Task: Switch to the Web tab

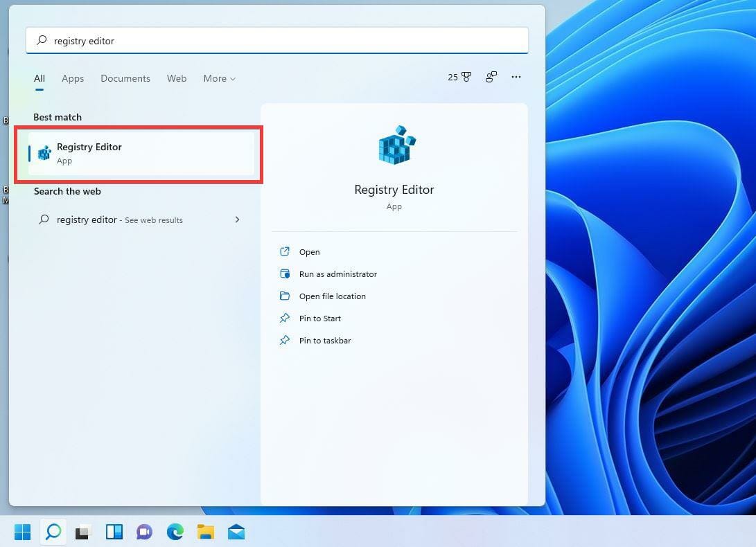Action: click(177, 78)
